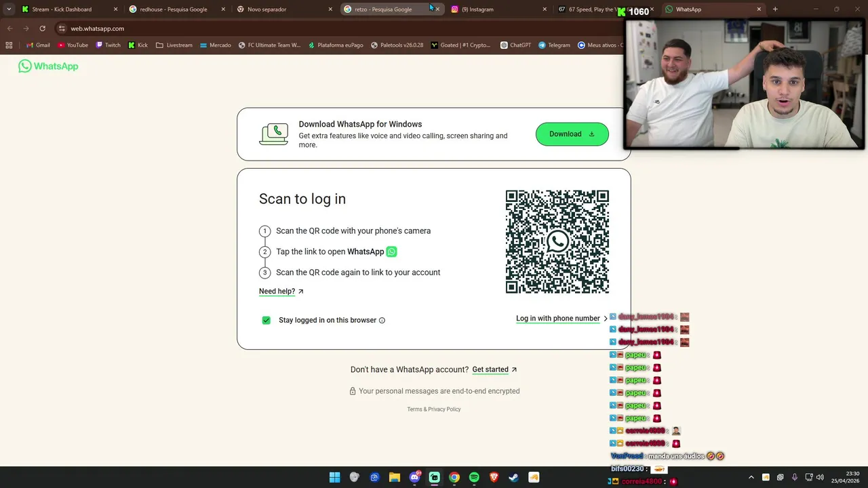
Task: Click the laptop phone icon in download banner
Action: (274, 134)
